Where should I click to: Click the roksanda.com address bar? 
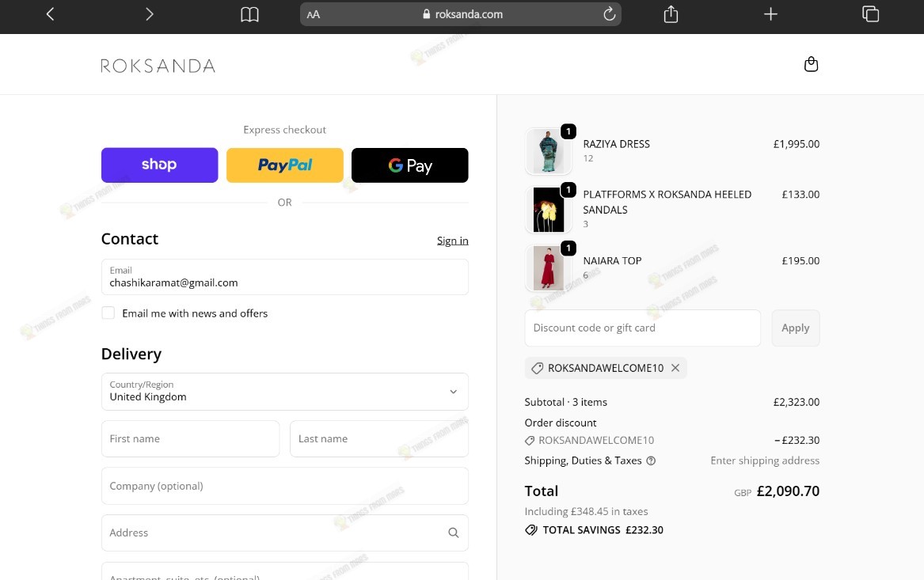point(461,14)
